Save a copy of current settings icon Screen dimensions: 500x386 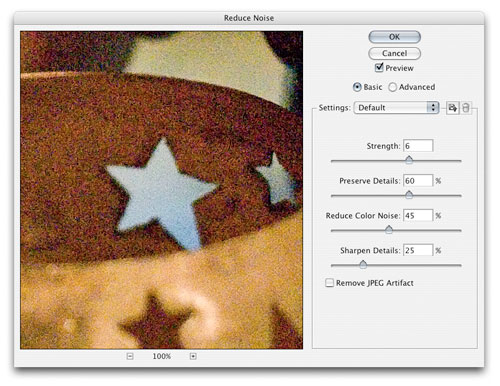(x=452, y=108)
